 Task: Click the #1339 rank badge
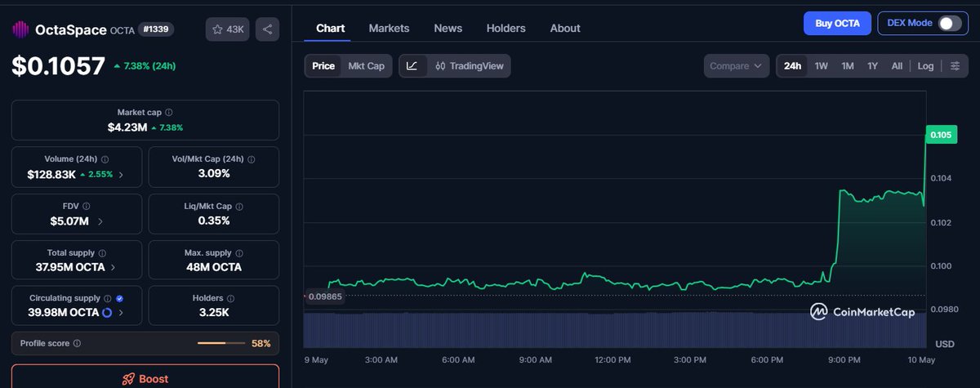155,29
